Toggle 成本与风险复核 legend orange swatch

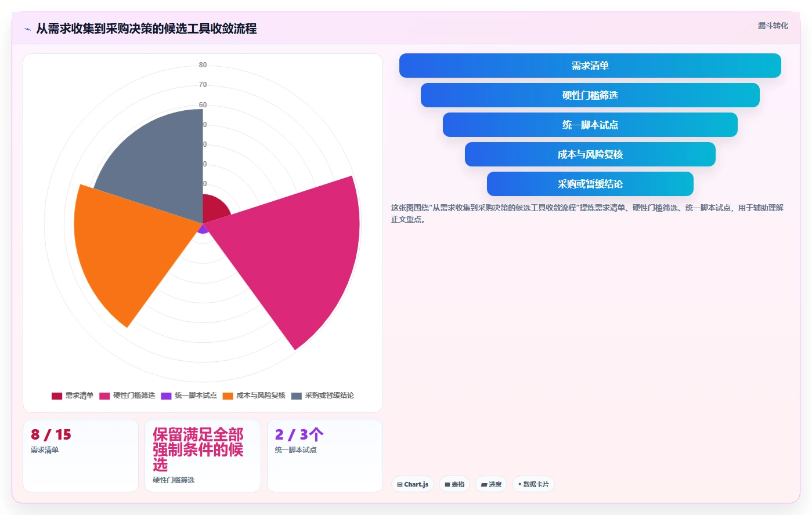coord(228,396)
